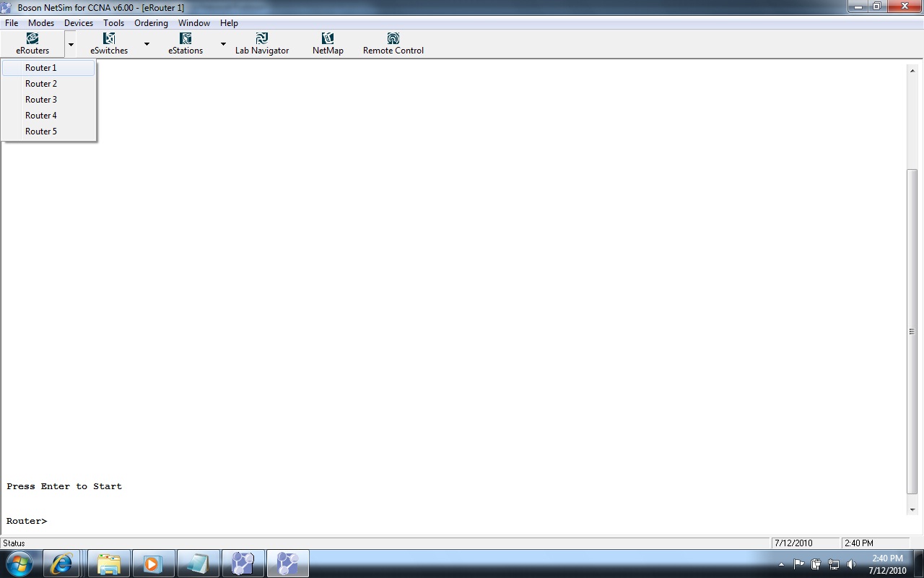Click the Boson NetSim title bar icon
The image size is (924, 578).
coord(8,7)
